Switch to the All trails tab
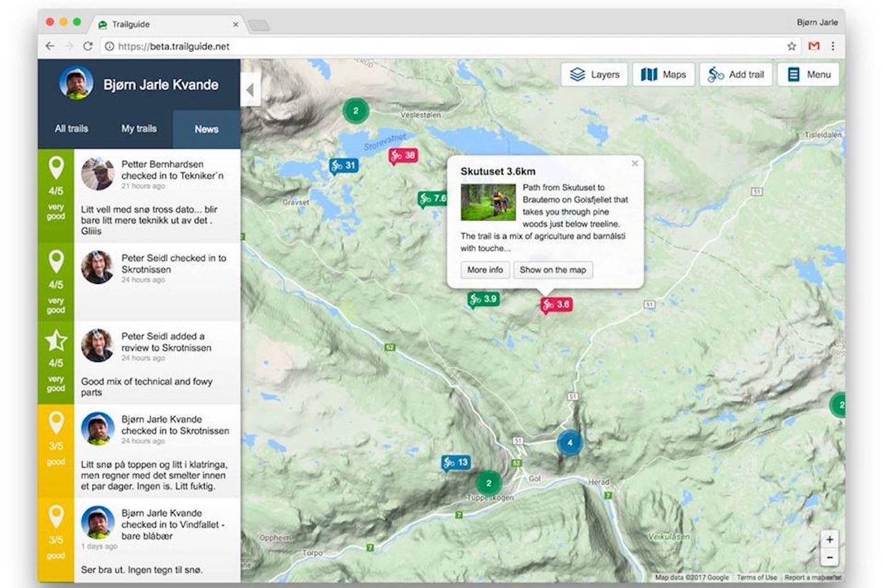Image resolution: width=883 pixels, height=588 pixels. click(x=71, y=129)
